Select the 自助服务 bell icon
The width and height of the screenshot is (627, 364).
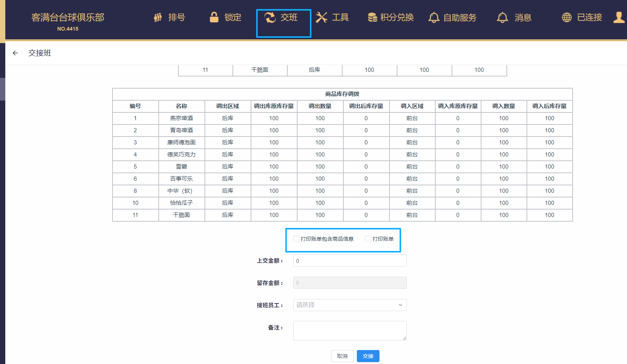tap(434, 17)
